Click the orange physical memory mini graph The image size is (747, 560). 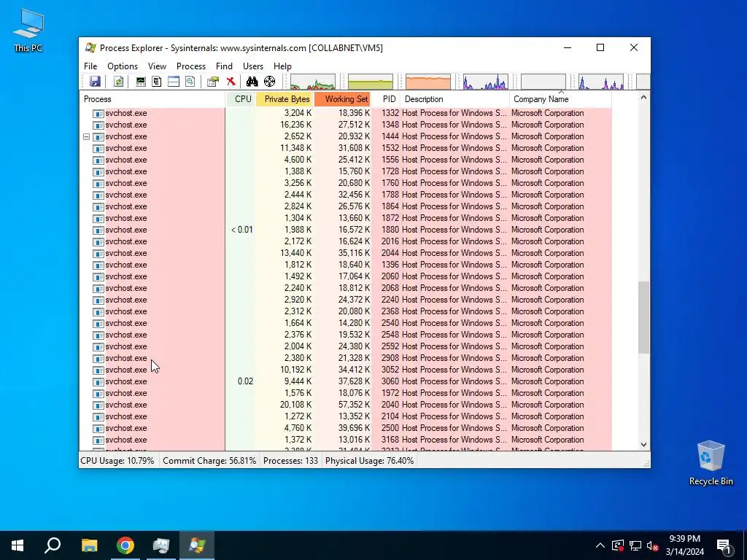coord(428,82)
